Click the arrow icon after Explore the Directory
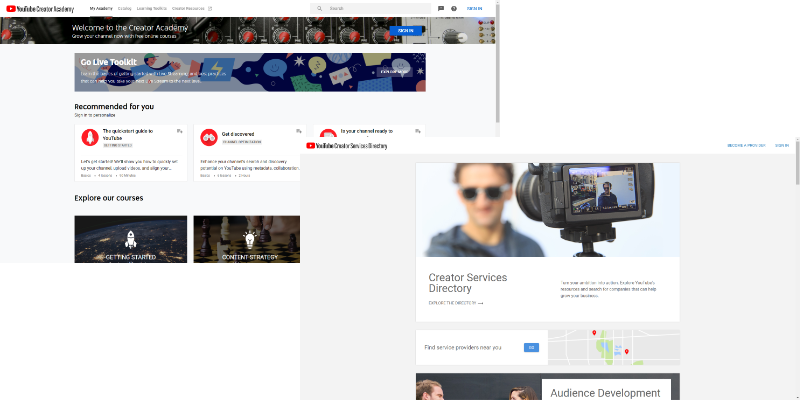 pos(481,303)
